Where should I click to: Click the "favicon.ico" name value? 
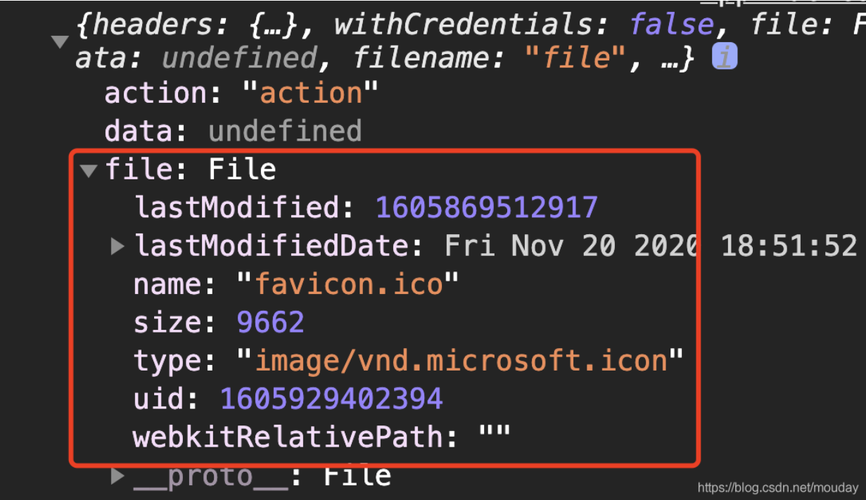[348, 284]
